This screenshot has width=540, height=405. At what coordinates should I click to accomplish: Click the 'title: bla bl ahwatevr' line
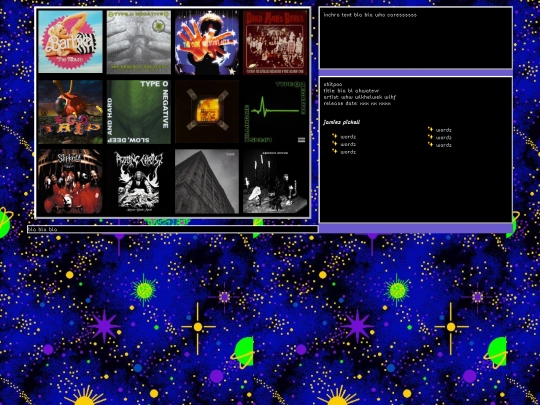tap(351, 91)
